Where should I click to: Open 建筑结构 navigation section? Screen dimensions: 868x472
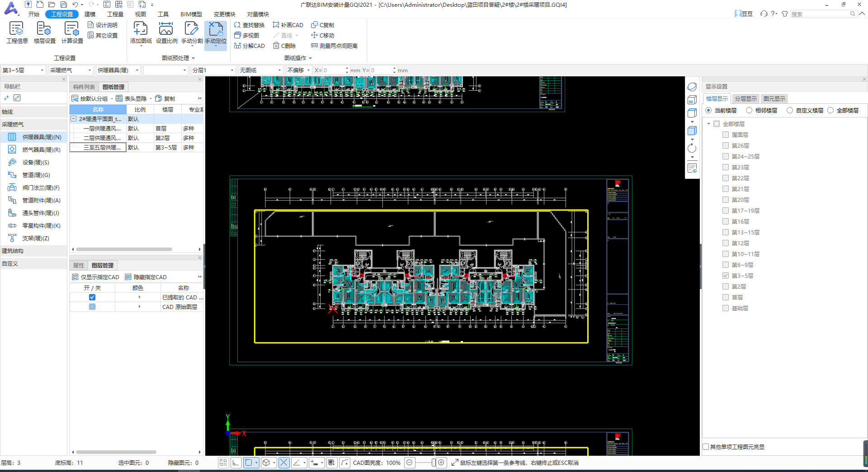click(34, 251)
